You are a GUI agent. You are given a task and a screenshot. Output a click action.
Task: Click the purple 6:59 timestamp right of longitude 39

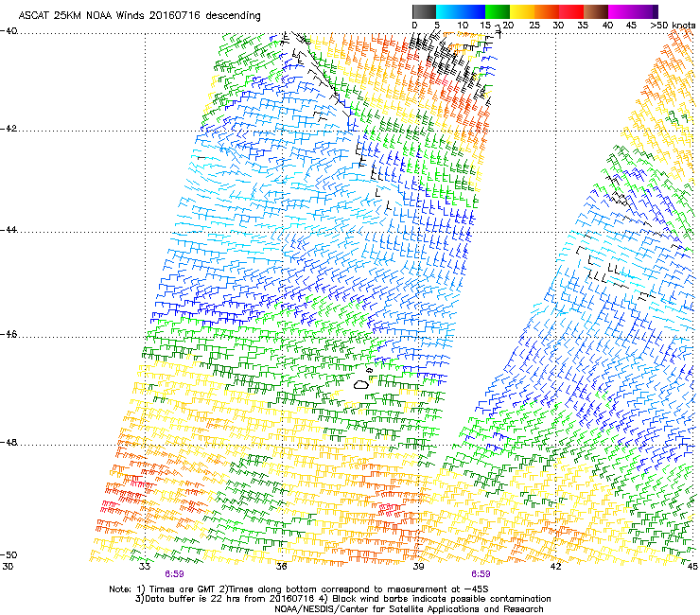[481, 574]
